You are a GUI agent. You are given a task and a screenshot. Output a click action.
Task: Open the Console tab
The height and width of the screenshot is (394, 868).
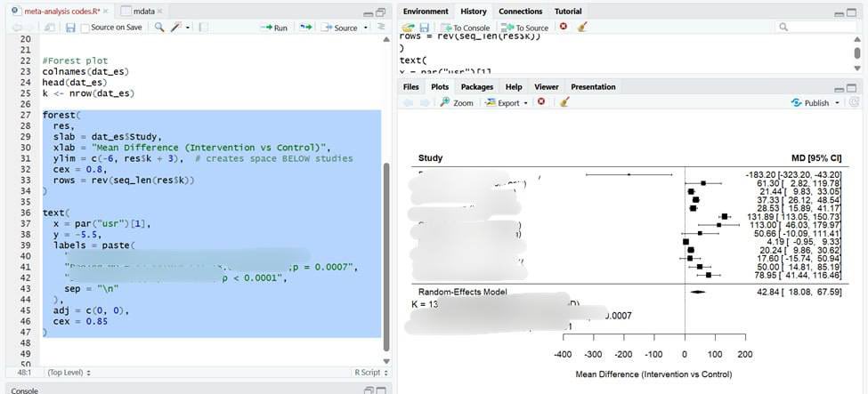[24, 390]
